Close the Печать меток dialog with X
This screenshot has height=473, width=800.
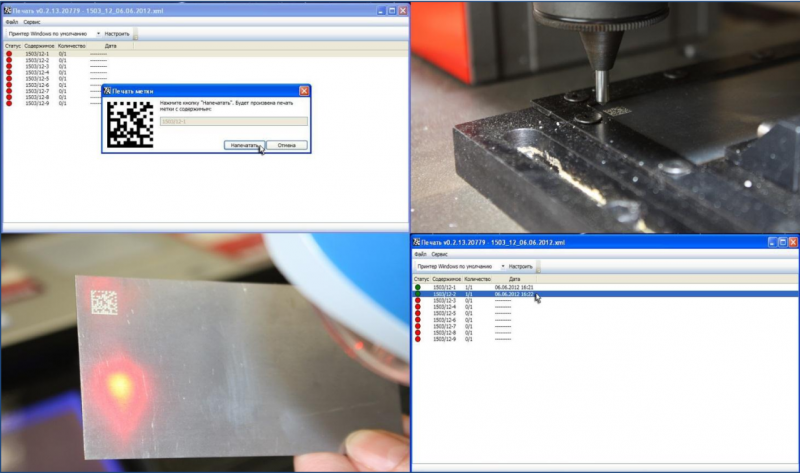tap(304, 90)
